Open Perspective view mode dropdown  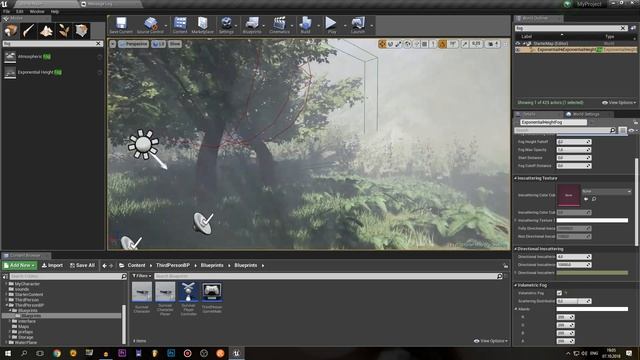point(133,44)
